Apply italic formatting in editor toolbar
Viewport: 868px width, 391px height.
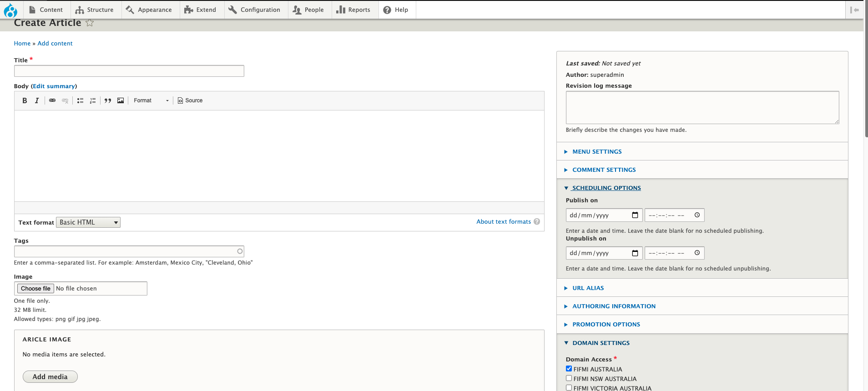pos(37,100)
